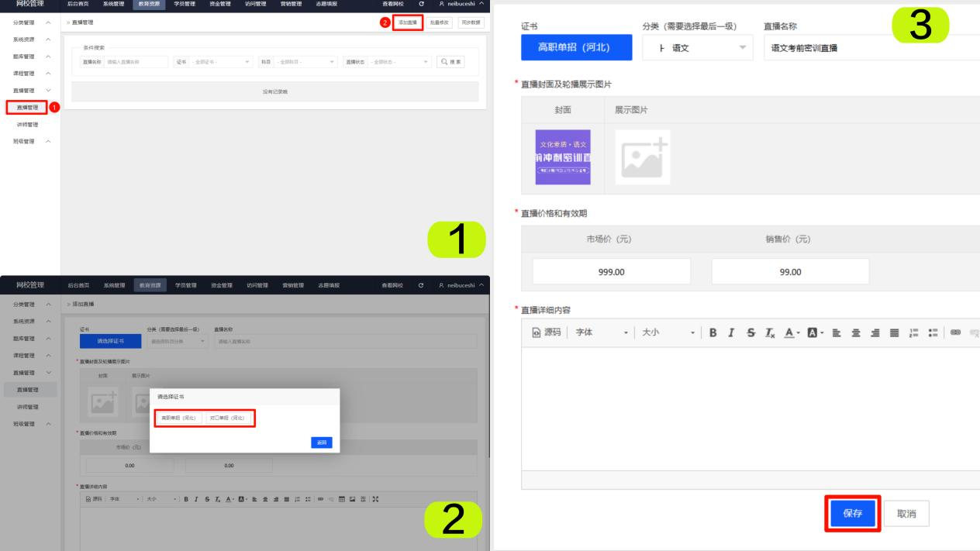Open 分类 dropdown showing 语文 in screenshot 3

coord(698,48)
